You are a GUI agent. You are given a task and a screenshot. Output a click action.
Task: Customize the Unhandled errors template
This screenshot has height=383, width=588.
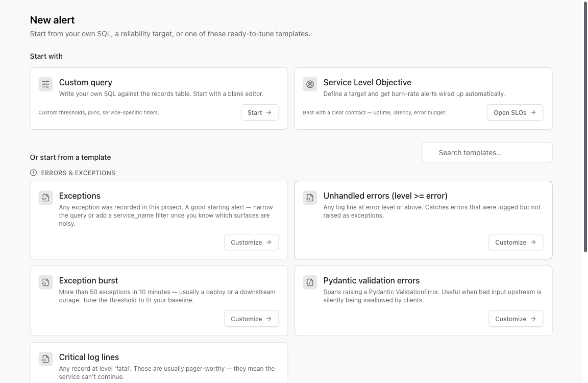coord(516,243)
